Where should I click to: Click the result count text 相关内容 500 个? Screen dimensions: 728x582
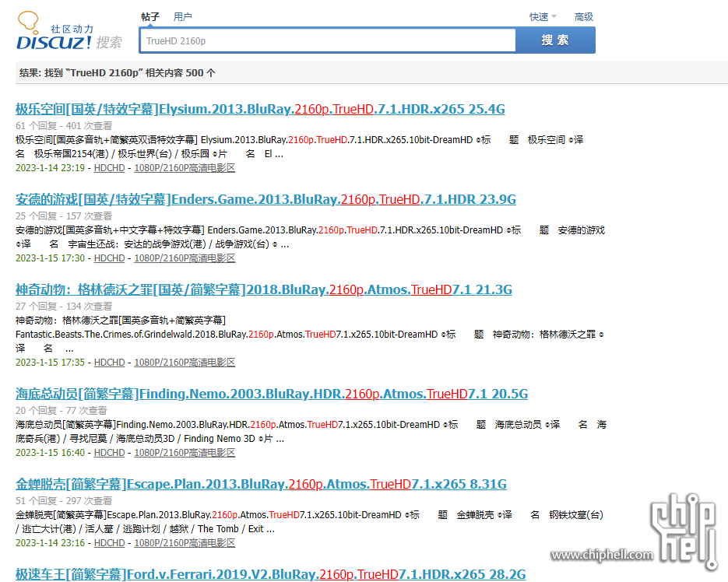pos(181,73)
